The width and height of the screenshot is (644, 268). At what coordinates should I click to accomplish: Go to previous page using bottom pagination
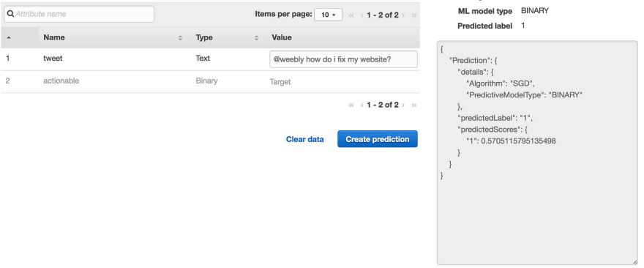362,105
